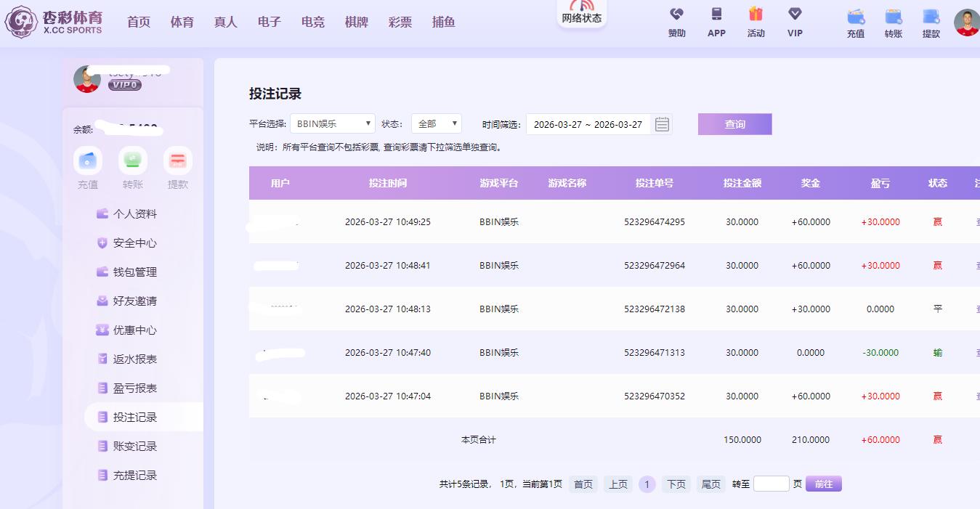Check the 网络状态 network status indicator
This screenshot has height=509, width=980.
(582, 12)
